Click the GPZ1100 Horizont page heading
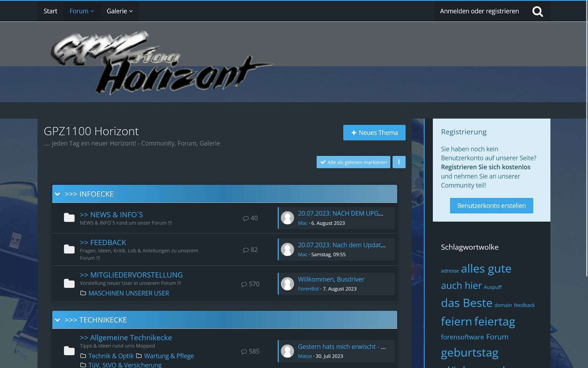 91,131
